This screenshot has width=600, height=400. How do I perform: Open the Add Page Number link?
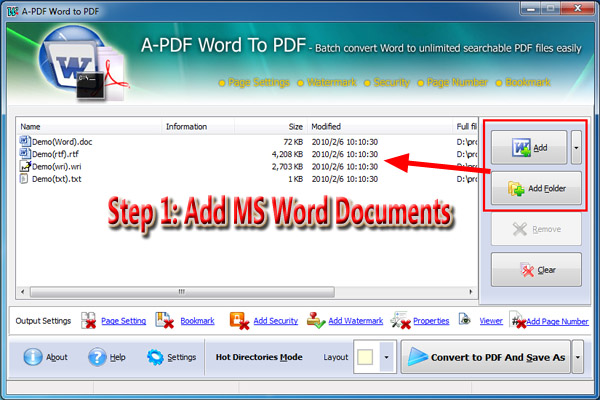557,322
